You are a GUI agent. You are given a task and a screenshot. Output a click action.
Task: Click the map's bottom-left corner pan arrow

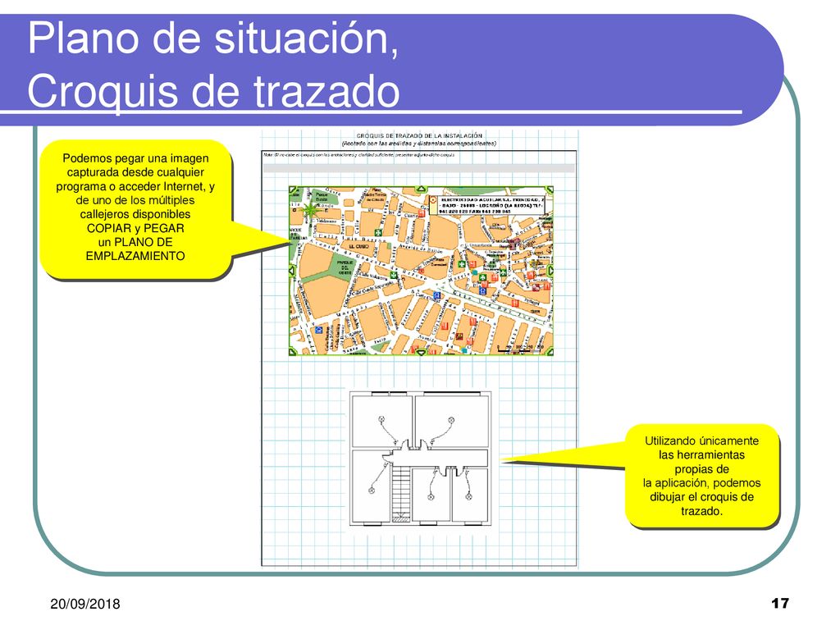(293, 351)
